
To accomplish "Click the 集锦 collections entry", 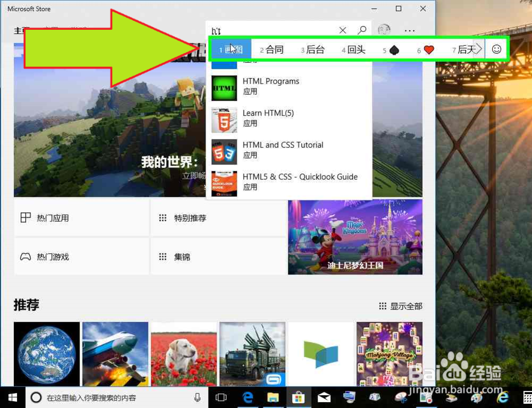I will click(x=181, y=256).
